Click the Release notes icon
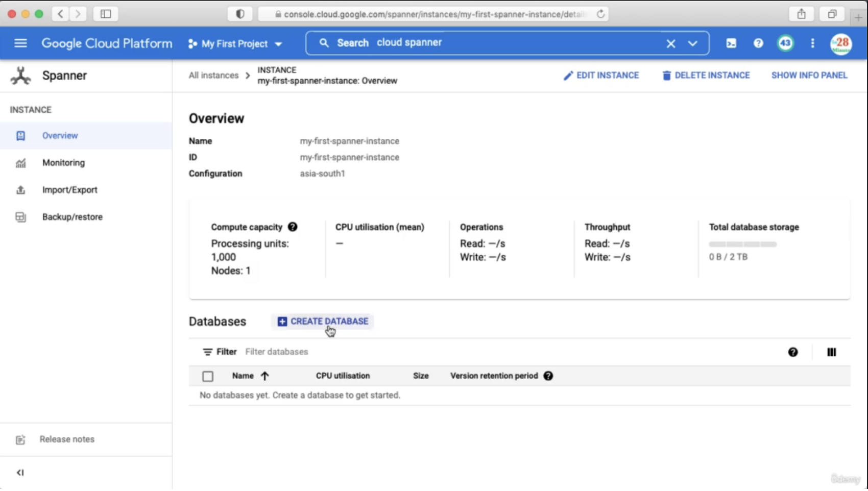This screenshot has height=491, width=868. [20, 440]
